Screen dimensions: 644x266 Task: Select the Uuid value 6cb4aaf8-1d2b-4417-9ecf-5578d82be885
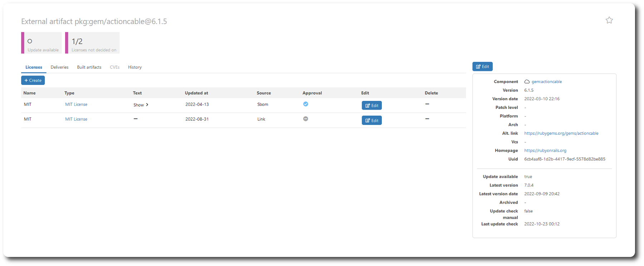(565, 159)
